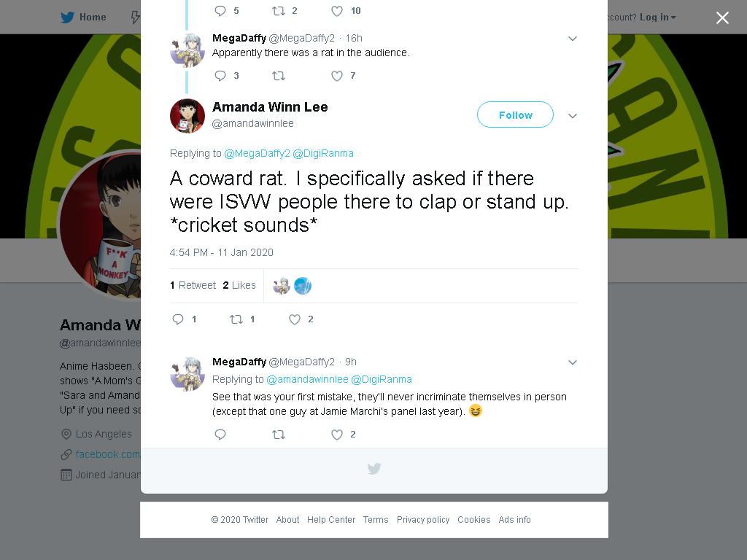
Task: Close the tweet overlay with the X
Action: pyautogui.click(x=722, y=17)
